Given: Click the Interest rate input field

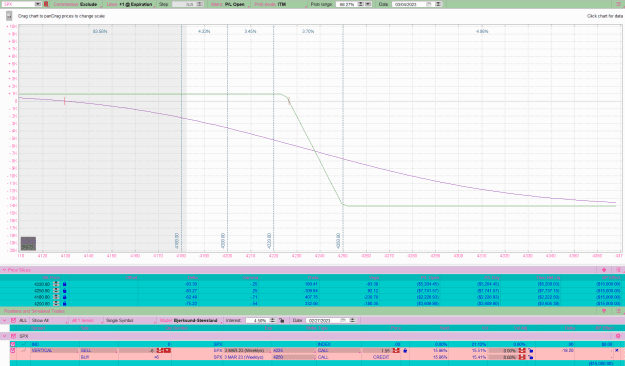Looking at the screenshot, I should 258,320.
